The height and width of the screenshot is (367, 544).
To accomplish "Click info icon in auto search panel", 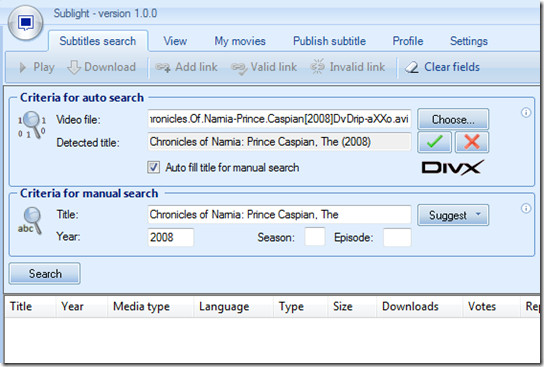I will click(526, 112).
